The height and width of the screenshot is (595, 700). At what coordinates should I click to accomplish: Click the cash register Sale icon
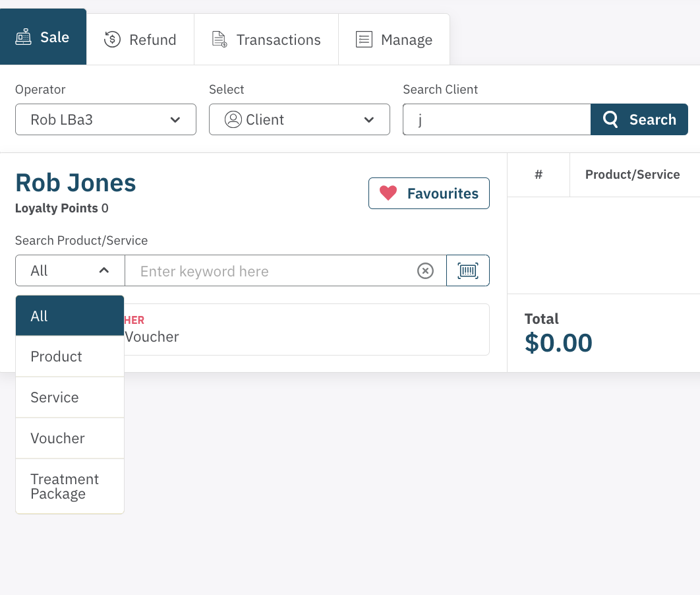[x=24, y=38]
